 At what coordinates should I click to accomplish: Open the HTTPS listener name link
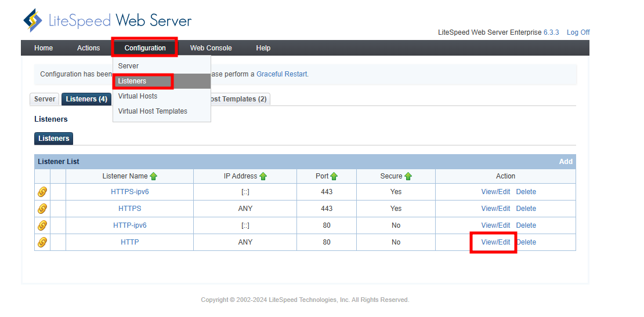coord(130,208)
